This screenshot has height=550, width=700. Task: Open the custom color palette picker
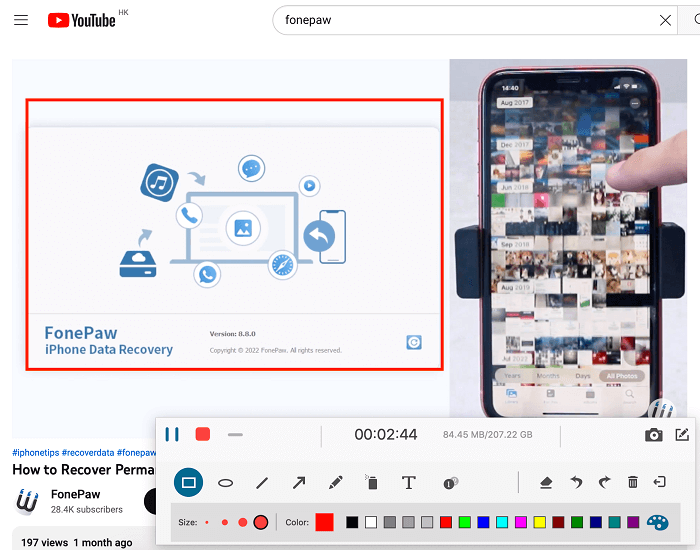coord(658,522)
